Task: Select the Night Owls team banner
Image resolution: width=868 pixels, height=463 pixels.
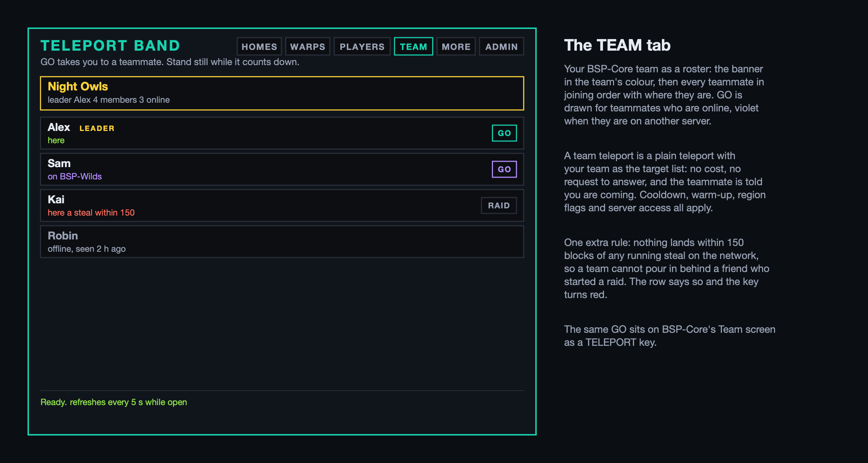Action: [x=282, y=93]
